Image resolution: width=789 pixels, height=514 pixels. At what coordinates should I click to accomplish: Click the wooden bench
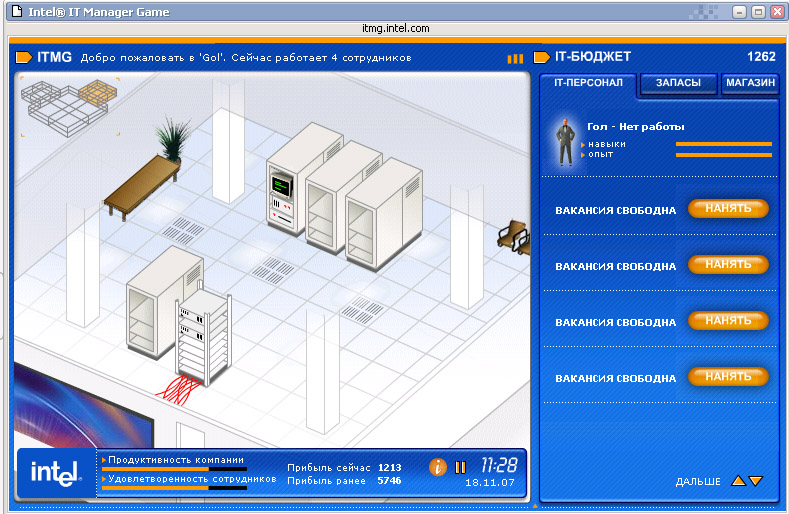pos(142,186)
